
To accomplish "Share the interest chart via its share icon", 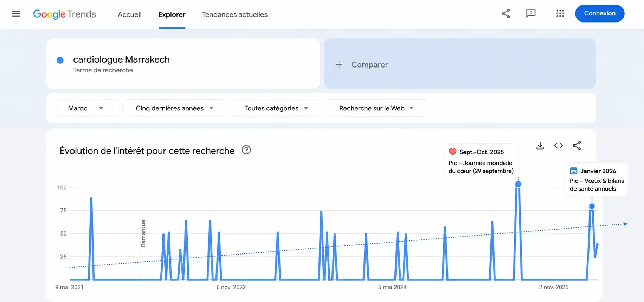I will pyautogui.click(x=577, y=146).
